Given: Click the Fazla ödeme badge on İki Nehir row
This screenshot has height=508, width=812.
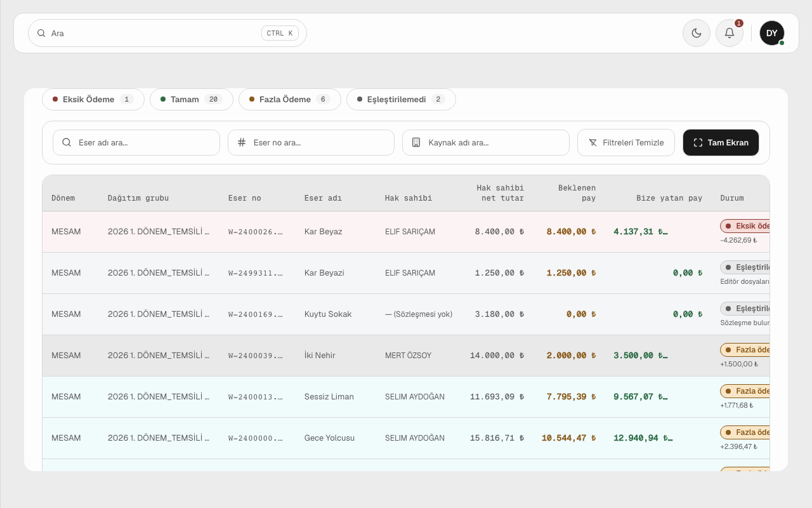Looking at the screenshot, I should click(x=745, y=350).
